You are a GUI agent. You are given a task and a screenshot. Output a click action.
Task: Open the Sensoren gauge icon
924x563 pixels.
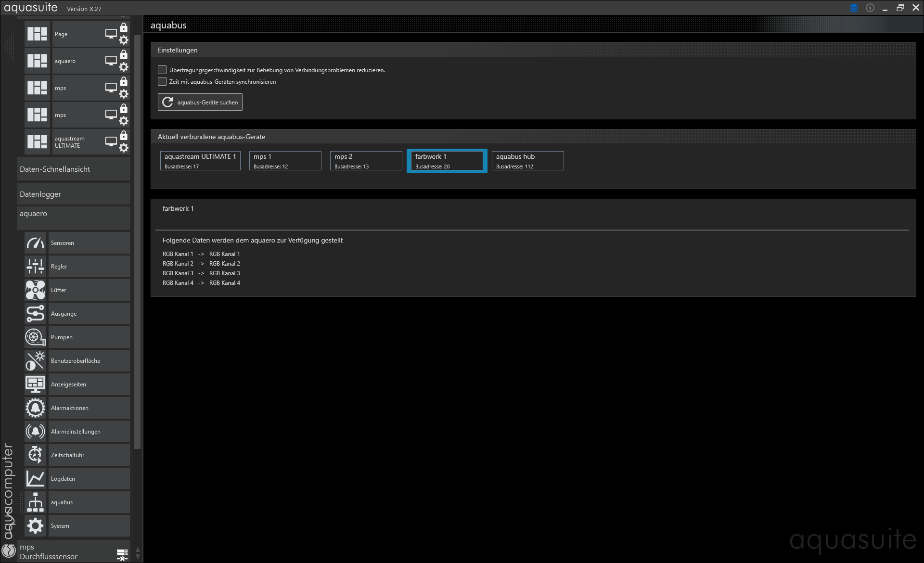pos(35,243)
